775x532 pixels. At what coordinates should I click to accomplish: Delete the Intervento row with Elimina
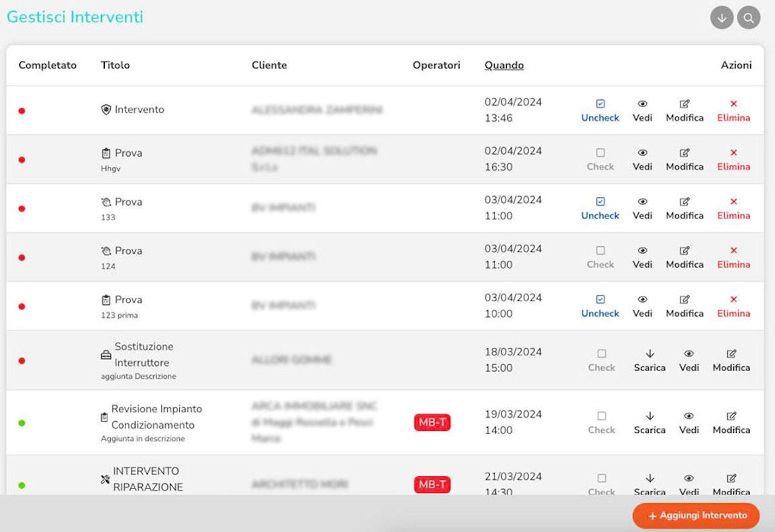click(734, 111)
